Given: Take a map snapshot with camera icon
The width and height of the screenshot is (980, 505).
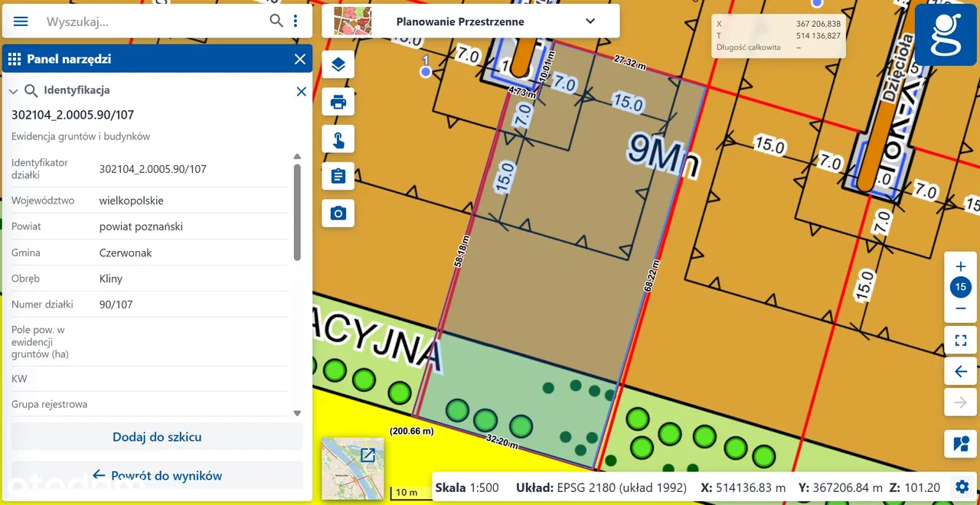Looking at the screenshot, I should pos(338,213).
